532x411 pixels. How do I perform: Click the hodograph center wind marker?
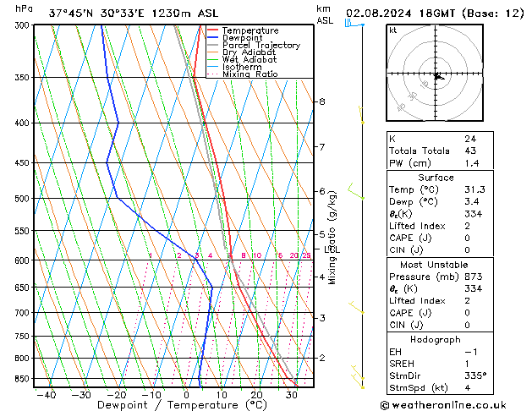pyautogui.click(x=436, y=77)
